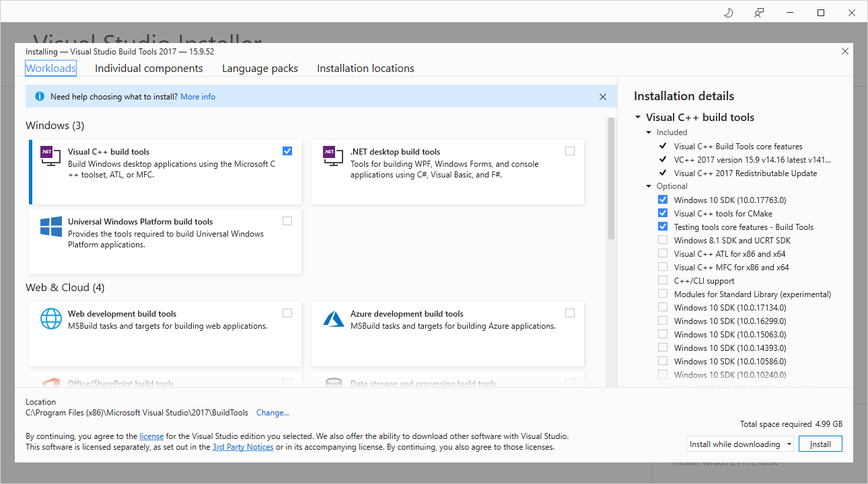Select Visual C++ Build Tools core features text

pyautogui.click(x=738, y=146)
